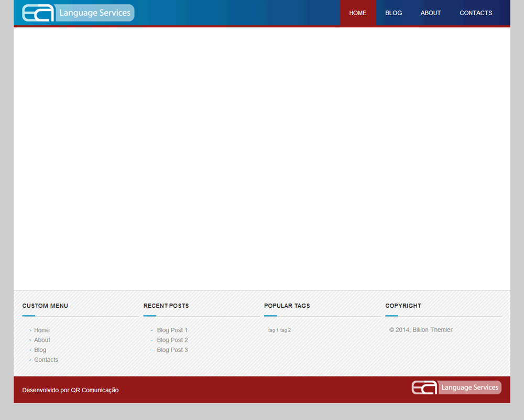Open Blog Post 2 in Recent Posts
Screen dimensions: 524x420
(172, 340)
